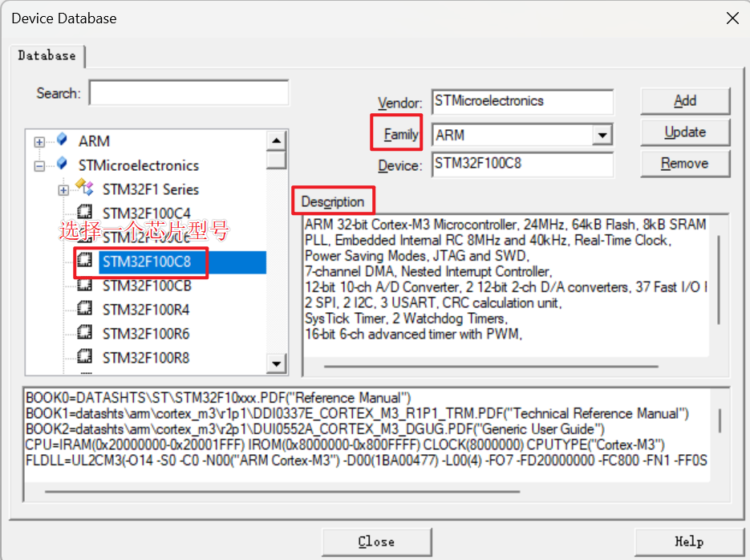
Task: Click the description box vertical scrollbar
Action: tap(719, 280)
